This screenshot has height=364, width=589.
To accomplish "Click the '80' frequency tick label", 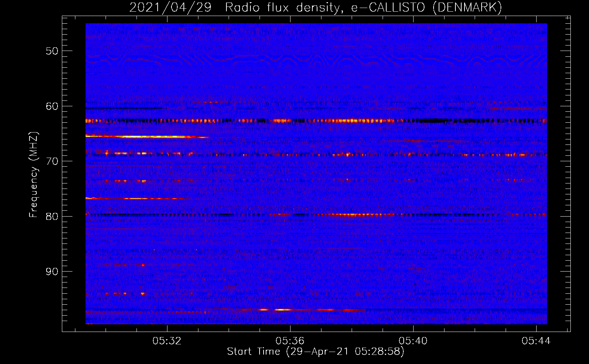I will point(52,217).
